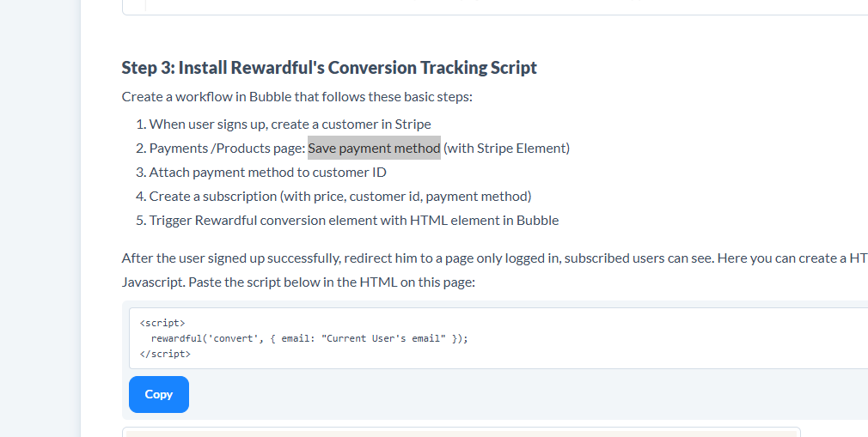Click 'Trigger Rewardful conversion element' list item
The image size is (868, 437).
(x=353, y=220)
